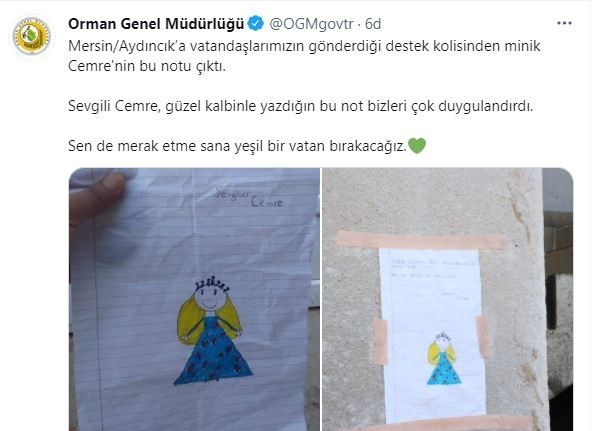The image size is (604, 431).
Task: Click the 'Sen de merak etme' sentence
Action: (237, 146)
